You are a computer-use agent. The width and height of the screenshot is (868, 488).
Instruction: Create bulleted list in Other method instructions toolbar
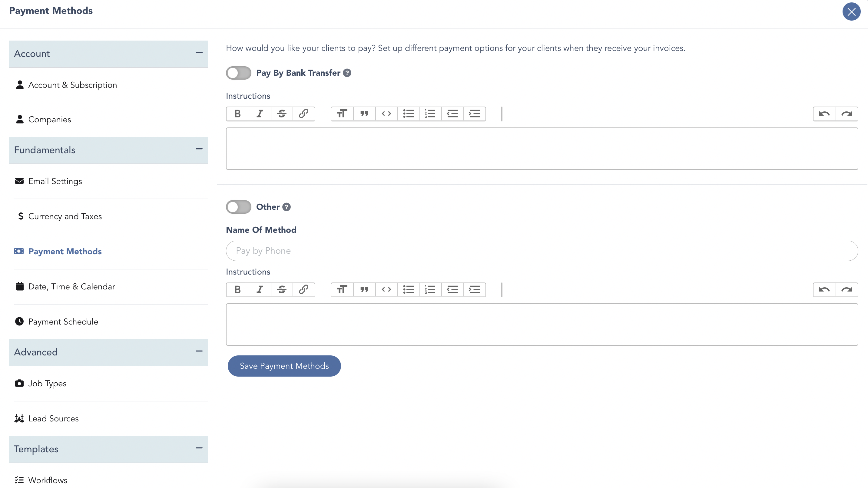click(x=408, y=290)
